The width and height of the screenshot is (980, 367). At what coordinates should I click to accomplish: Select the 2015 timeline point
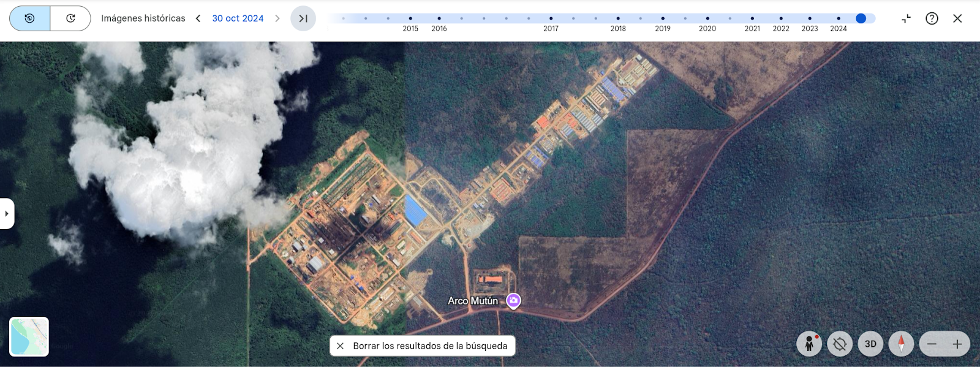[x=410, y=18]
